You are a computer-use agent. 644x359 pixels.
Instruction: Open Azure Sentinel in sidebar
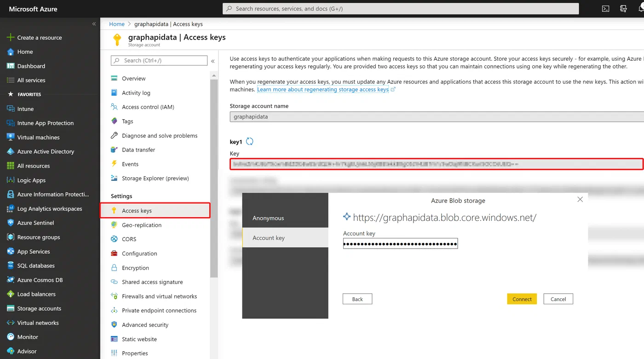coord(35,223)
